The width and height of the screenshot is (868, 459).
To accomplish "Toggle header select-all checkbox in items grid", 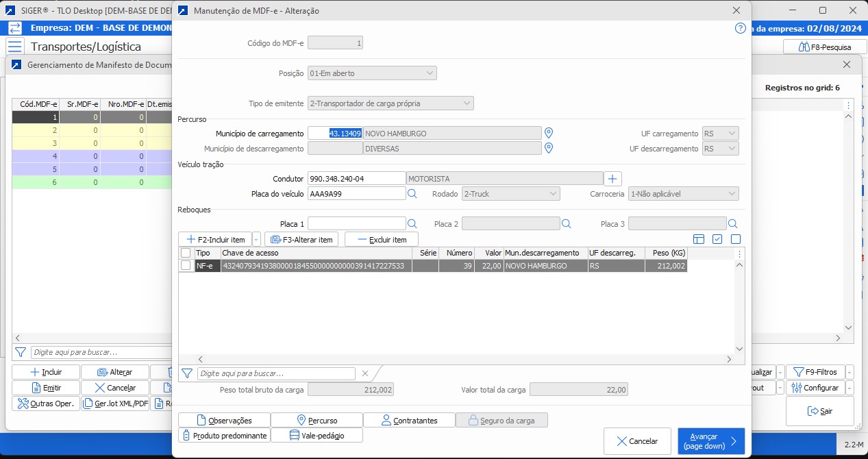I will click(186, 253).
